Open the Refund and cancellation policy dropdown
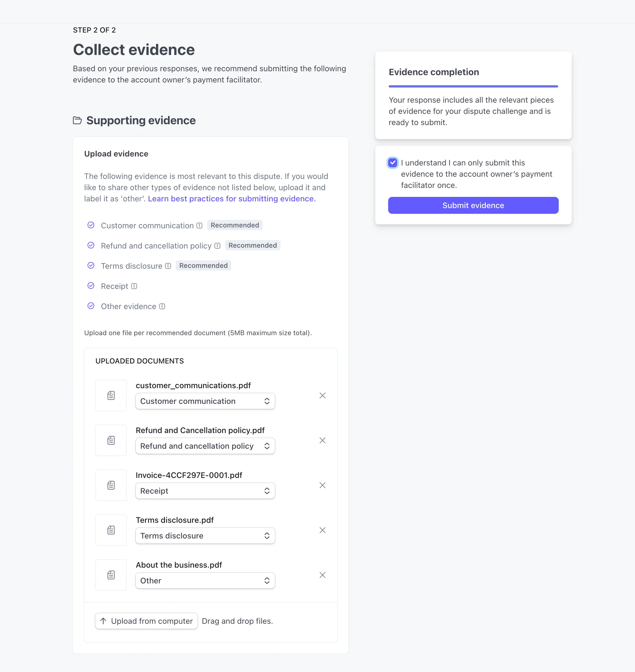The height and width of the screenshot is (672, 635). pyautogui.click(x=205, y=446)
